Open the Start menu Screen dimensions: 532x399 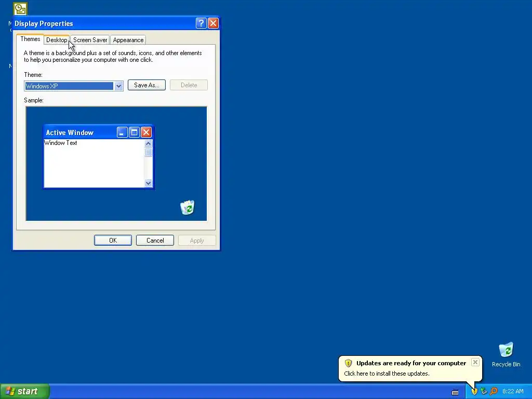tap(24, 391)
